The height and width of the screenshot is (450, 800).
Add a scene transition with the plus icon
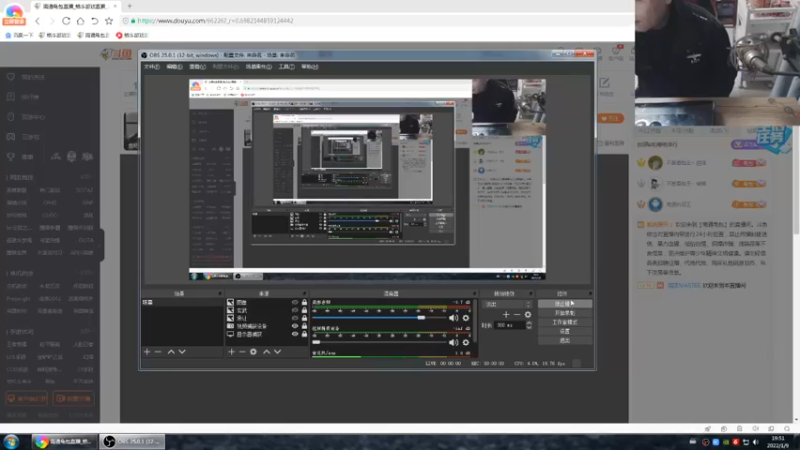click(x=506, y=315)
